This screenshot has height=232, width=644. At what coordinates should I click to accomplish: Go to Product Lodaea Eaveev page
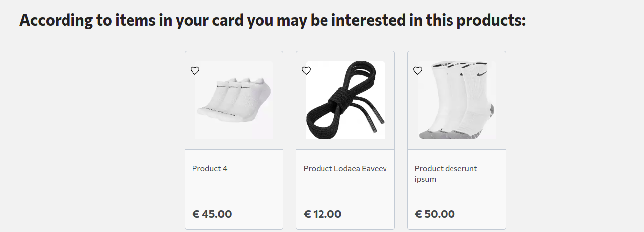[345, 169]
